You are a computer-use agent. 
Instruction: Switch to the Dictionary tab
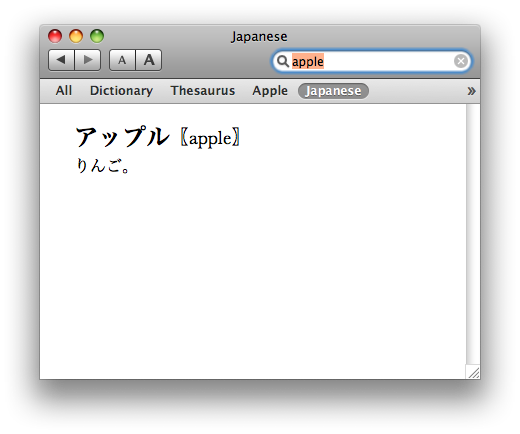click(121, 91)
